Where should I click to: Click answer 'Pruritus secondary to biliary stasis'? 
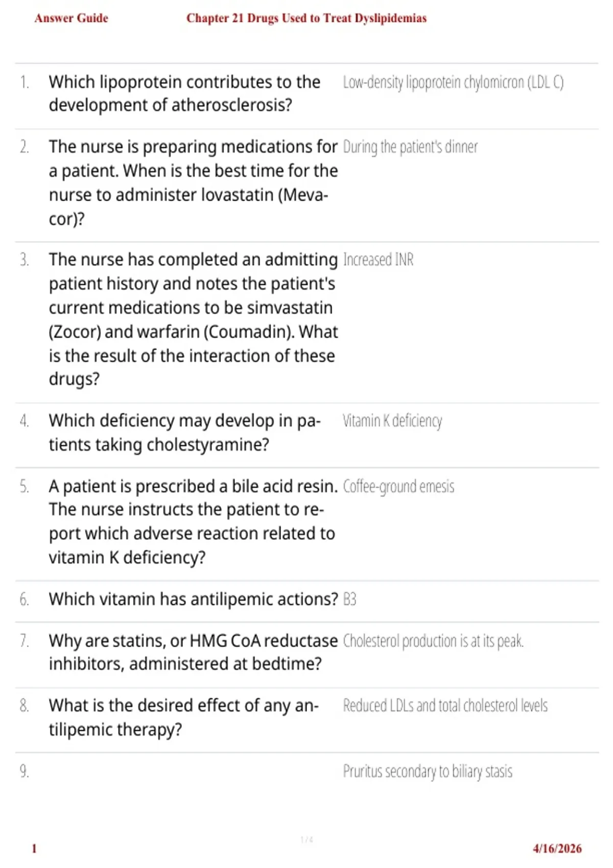[428, 771]
